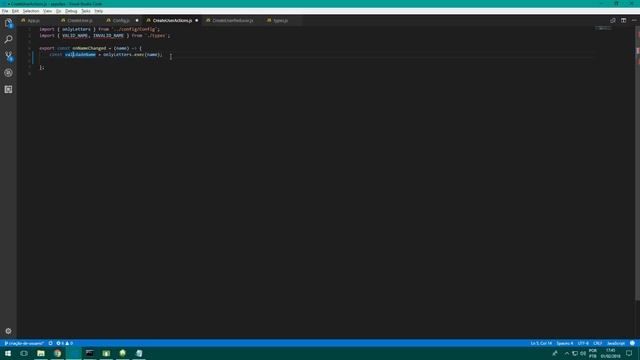Close the unsaved Config.js tab dot
This screenshot has width=640, height=360.
(137, 20)
